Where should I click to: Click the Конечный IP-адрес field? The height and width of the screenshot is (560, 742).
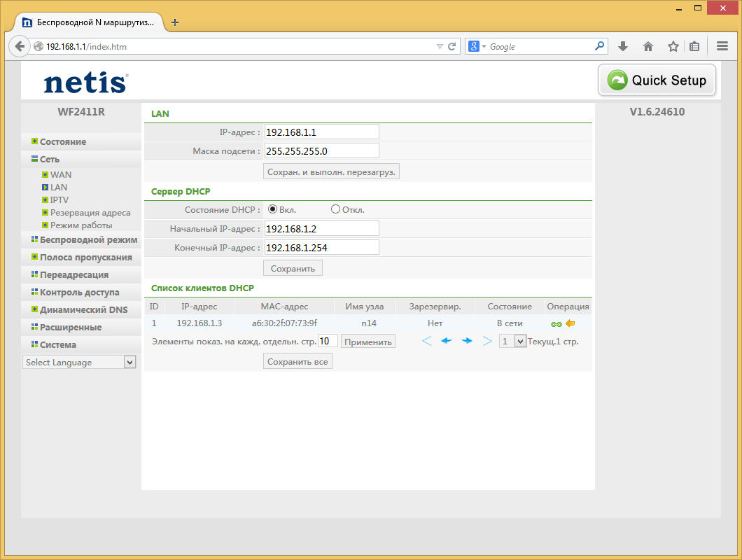321,248
